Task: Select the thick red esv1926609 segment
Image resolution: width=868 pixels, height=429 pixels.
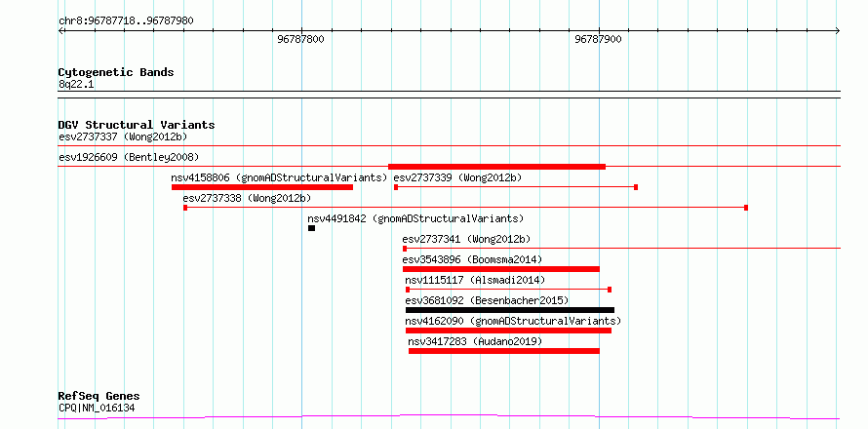Action: 496,167
